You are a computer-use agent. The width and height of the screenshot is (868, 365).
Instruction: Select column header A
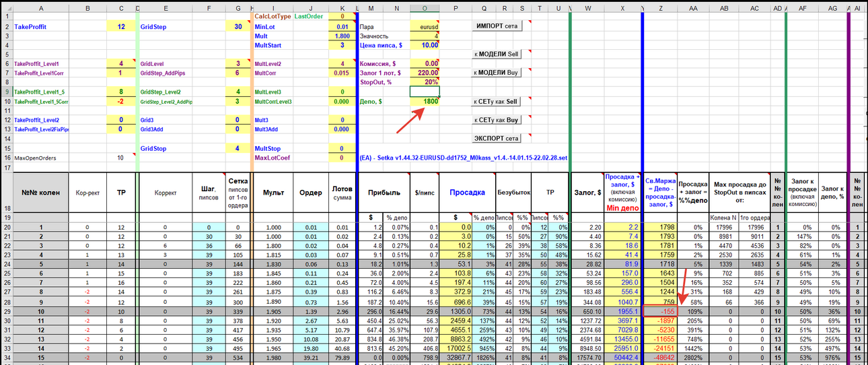(41, 8)
